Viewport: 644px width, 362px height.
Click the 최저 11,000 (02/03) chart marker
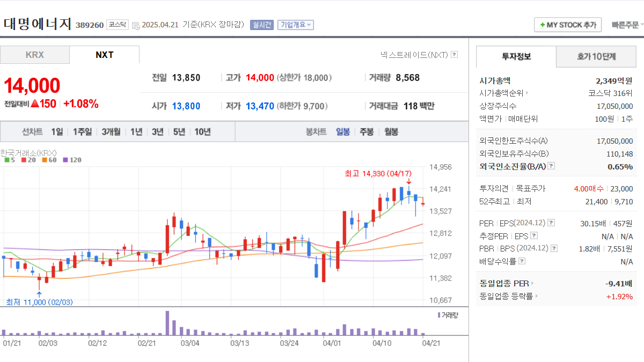tap(39, 302)
